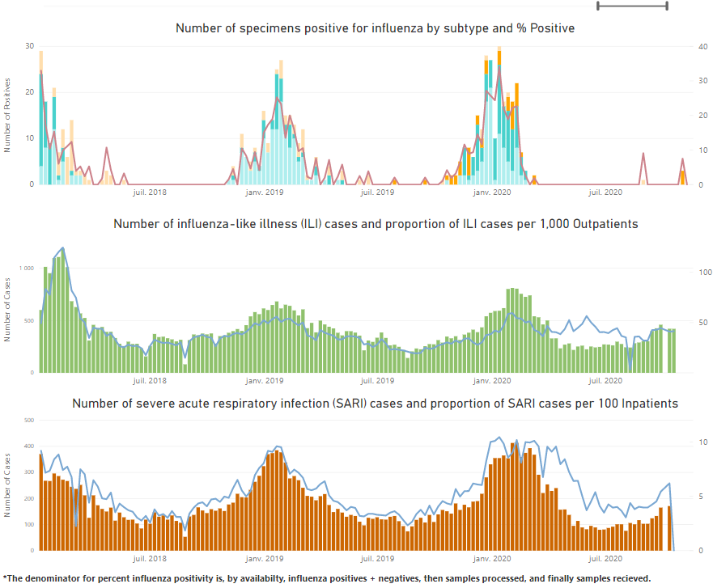This screenshot has width=713, height=588.
Task: Click the 'janv. 2020' label on the ILI chart axis
Action: [493, 379]
